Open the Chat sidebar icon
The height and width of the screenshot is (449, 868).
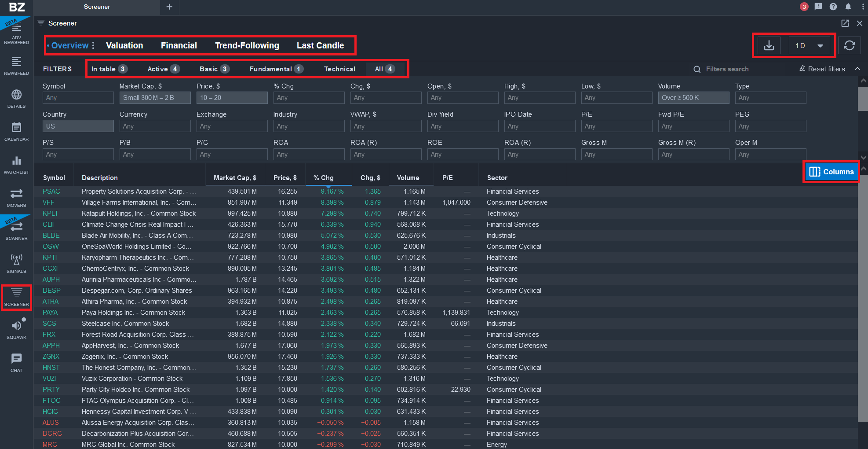pos(16,362)
